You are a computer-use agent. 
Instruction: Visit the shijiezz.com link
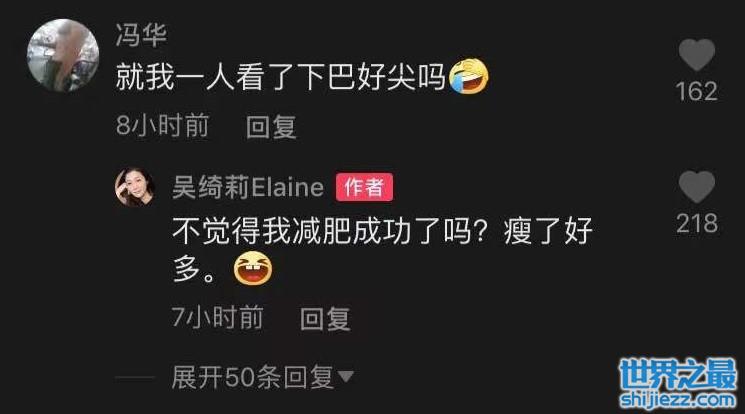[678, 400]
